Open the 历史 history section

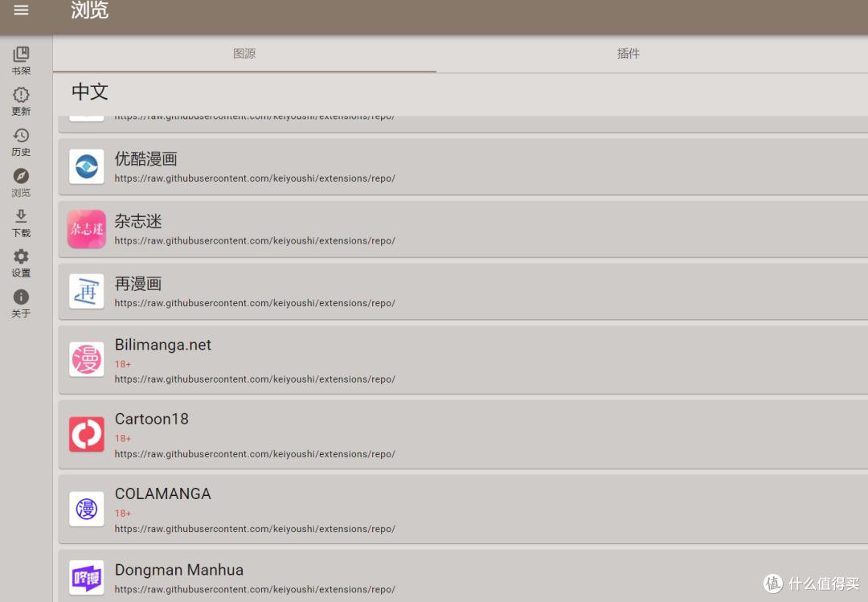[x=21, y=141]
